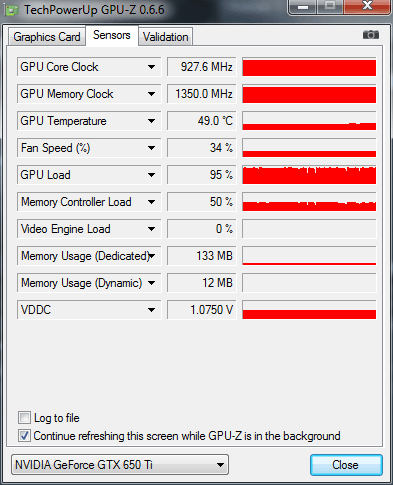Image resolution: width=393 pixels, height=485 pixels.
Task: Expand the Fan Speed (%) dropdown
Action: pyautogui.click(x=151, y=148)
